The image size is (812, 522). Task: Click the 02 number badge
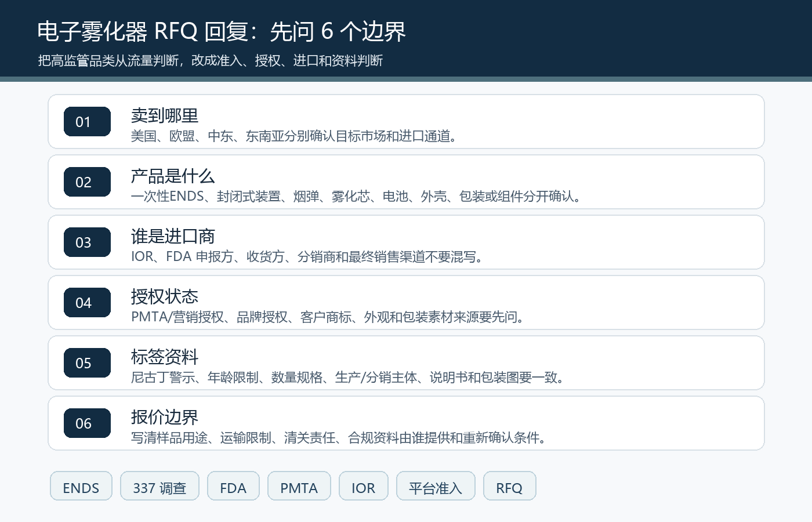[87, 182]
